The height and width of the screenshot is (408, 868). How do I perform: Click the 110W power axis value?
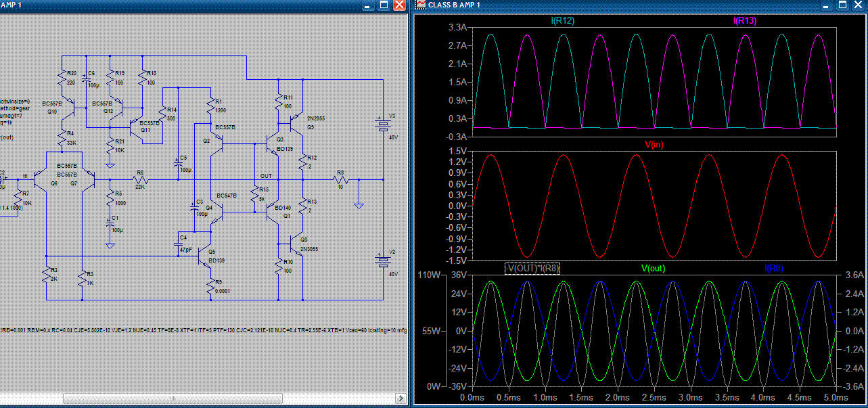click(430, 275)
